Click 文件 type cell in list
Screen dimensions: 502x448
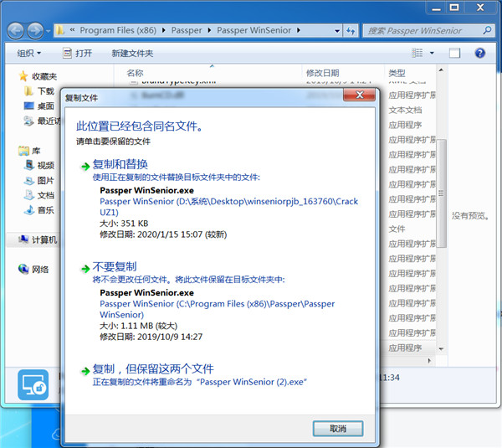coord(397,229)
